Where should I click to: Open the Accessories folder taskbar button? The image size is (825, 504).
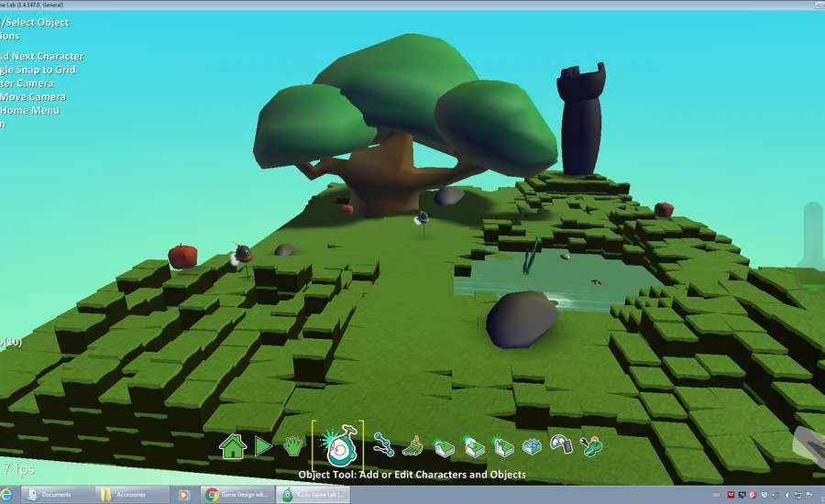(x=130, y=494)
